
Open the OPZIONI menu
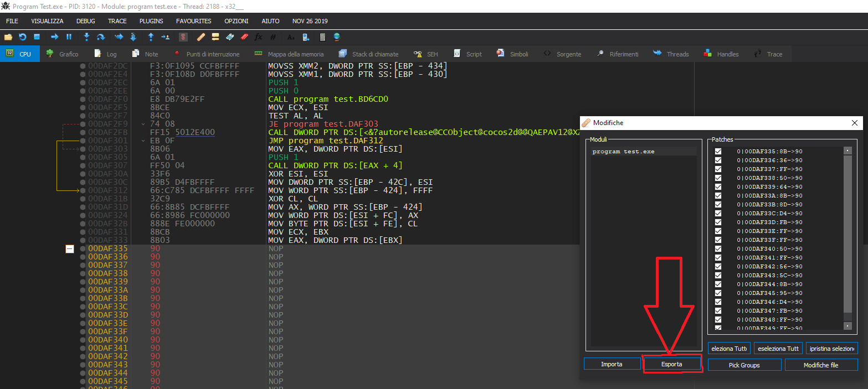[x=237, y=21]
